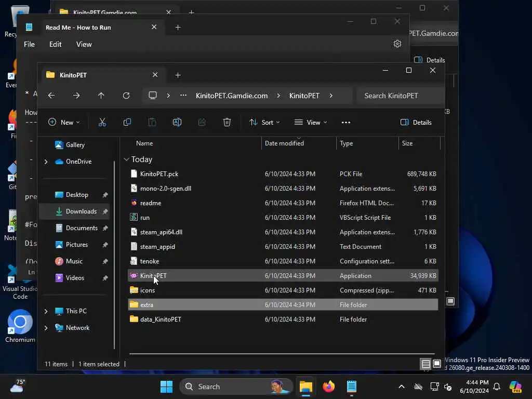Add a new Notepad tab with plus

point(178,28)
